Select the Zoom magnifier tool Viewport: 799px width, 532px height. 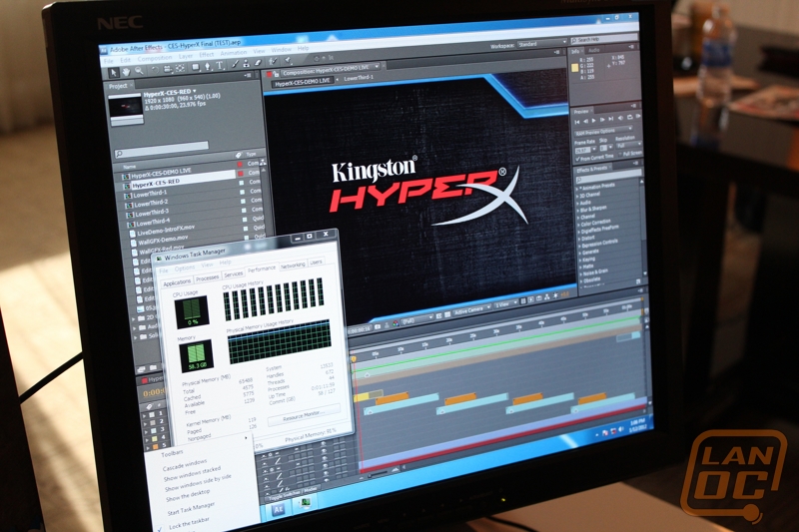(139, 71)
